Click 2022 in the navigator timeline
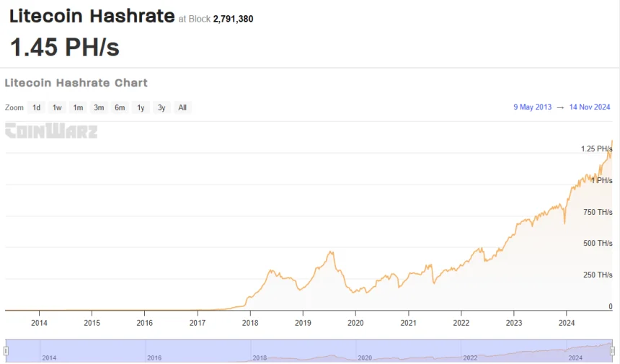This screenshot has width=620, height=364. pos(470,358)
